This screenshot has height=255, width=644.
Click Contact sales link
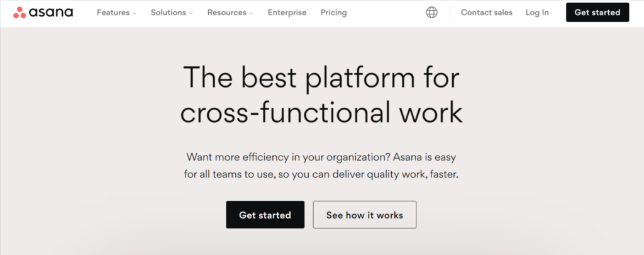[487, 13]
